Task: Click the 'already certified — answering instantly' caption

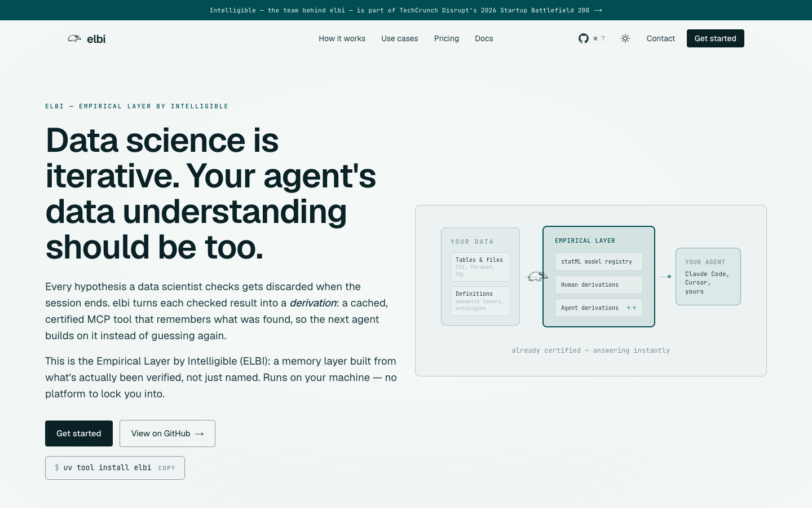Action: tap(591, 351)
